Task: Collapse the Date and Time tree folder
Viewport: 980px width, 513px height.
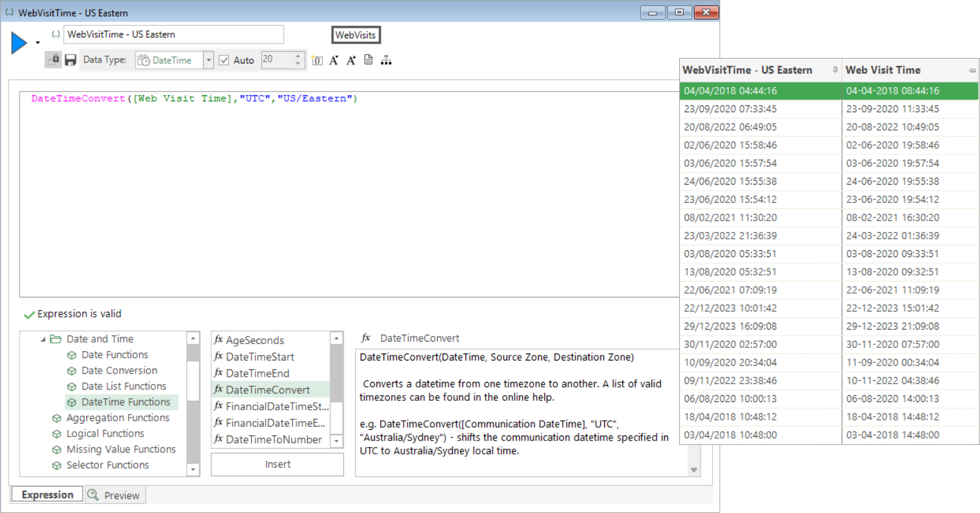Action: (x=43, y=339)
